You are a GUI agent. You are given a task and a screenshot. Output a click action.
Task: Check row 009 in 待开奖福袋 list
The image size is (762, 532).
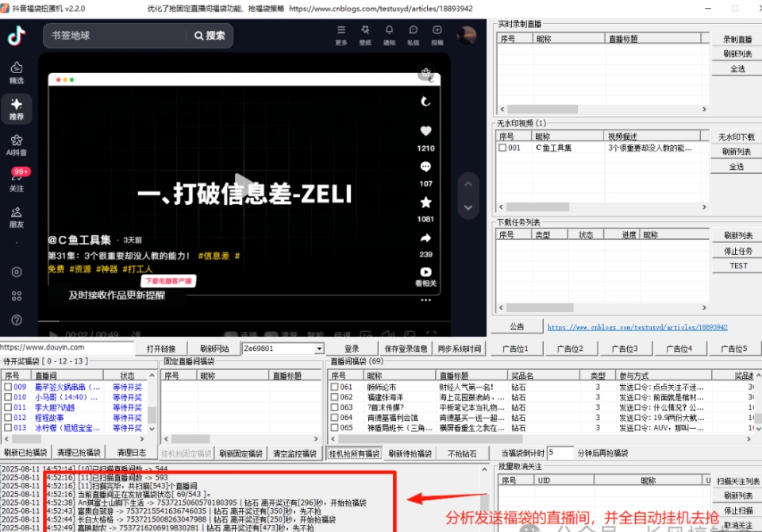[x=8, y=387]
